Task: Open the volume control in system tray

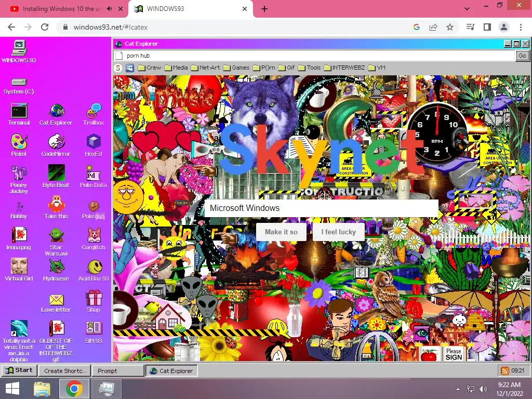Action: pyautogui.click(x=483, y=389)
